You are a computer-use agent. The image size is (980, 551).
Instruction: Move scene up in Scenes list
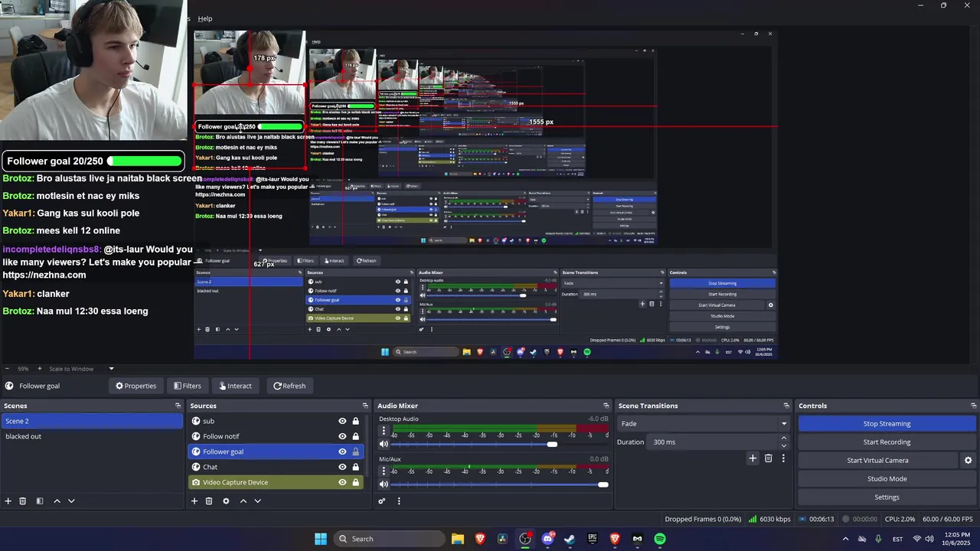[x=57, y=501]
